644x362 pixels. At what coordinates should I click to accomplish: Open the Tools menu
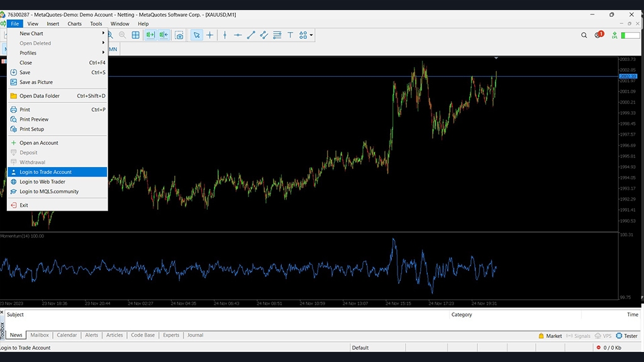coord(96,24)
